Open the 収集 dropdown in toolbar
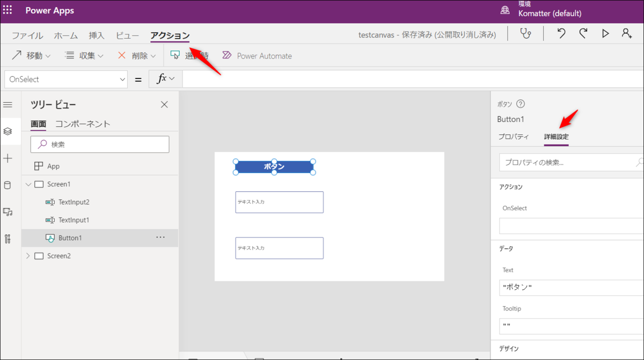This screenshot has height=360, width=644. click(84, 55)
